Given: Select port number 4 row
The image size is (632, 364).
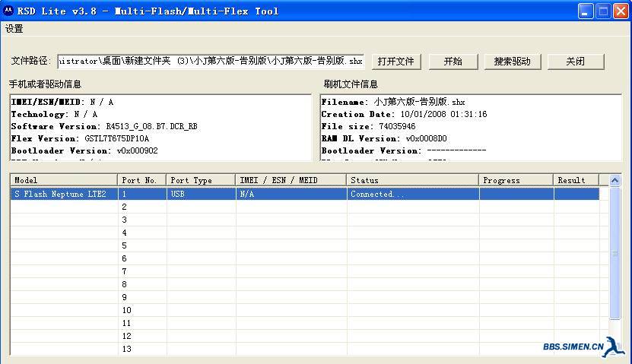Looking at the screenshot, I should tap(305, 233).
